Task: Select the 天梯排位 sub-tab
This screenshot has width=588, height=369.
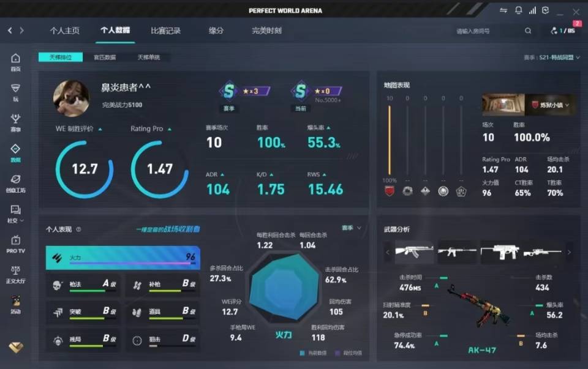Action: coord(61,58)
